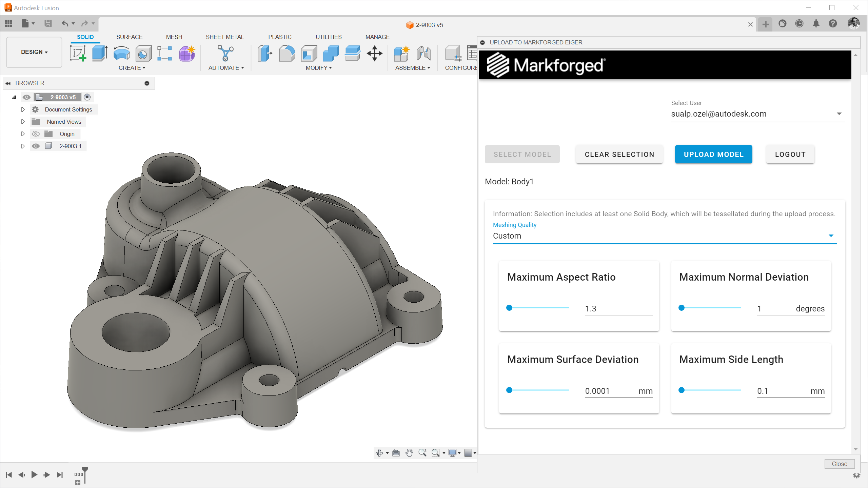The image size is (868, 488).
Task: Select the Revolve tool icon
Action: (x=122, y=54)
